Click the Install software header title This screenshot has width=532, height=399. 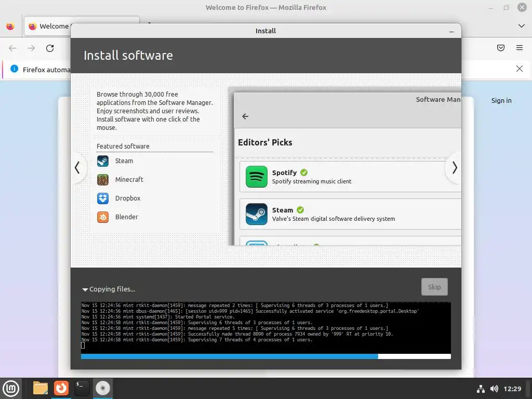(128, 55)
